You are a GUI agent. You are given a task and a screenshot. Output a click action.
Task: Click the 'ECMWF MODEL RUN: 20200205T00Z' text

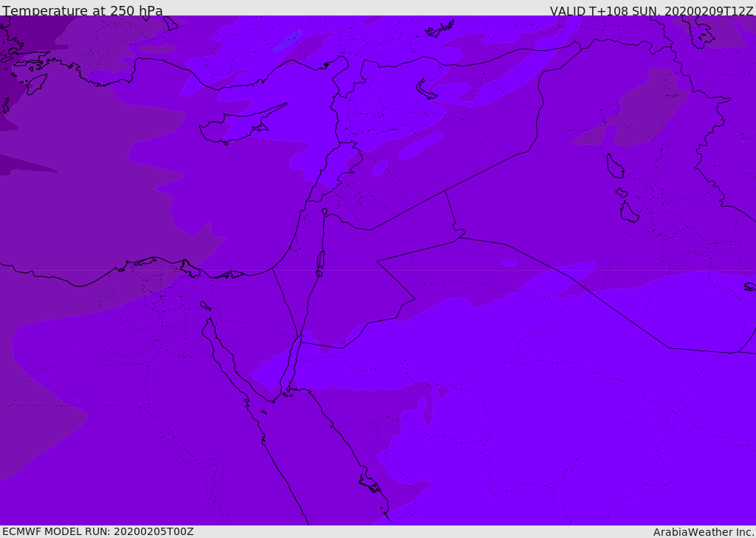point(98,532)
